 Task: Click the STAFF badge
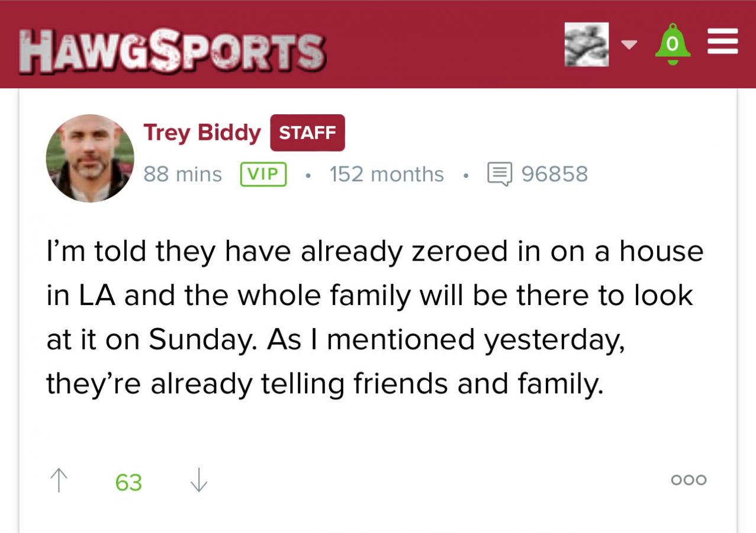click(307, 133)
